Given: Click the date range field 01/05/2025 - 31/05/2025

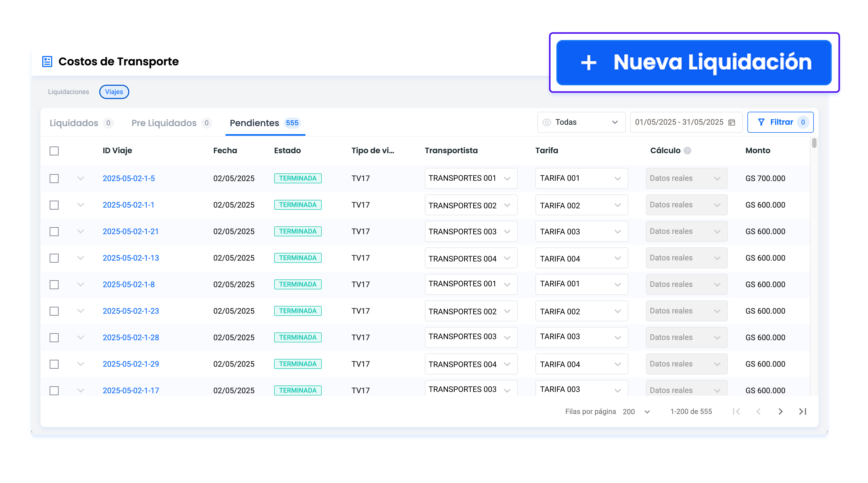Looking at the screenshot, I should [x=686, y=122].
